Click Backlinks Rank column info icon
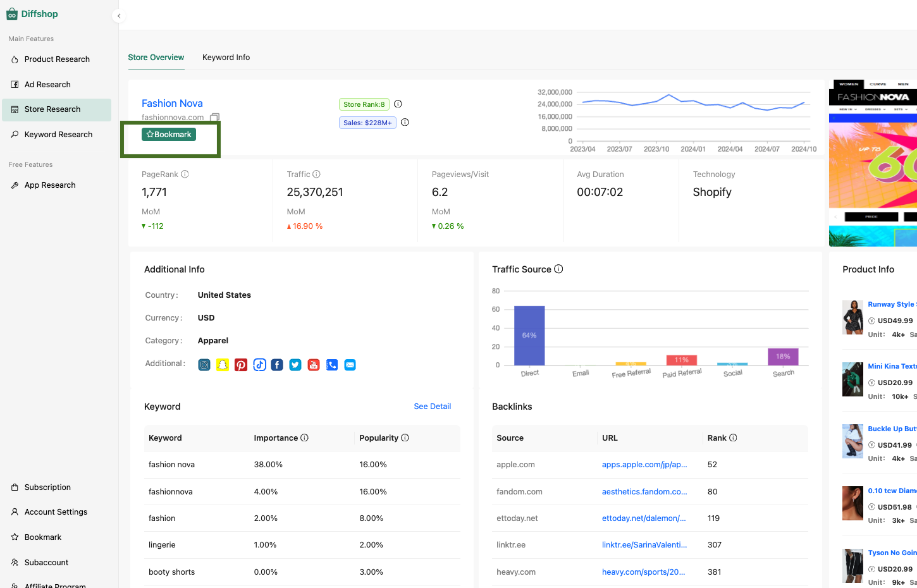The image size is (917, 588). click(734, 438)
